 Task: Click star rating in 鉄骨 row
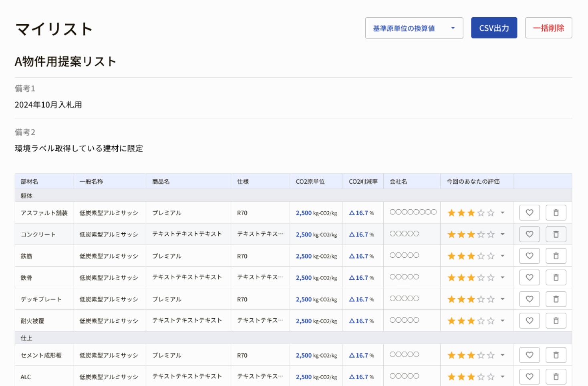471,278
